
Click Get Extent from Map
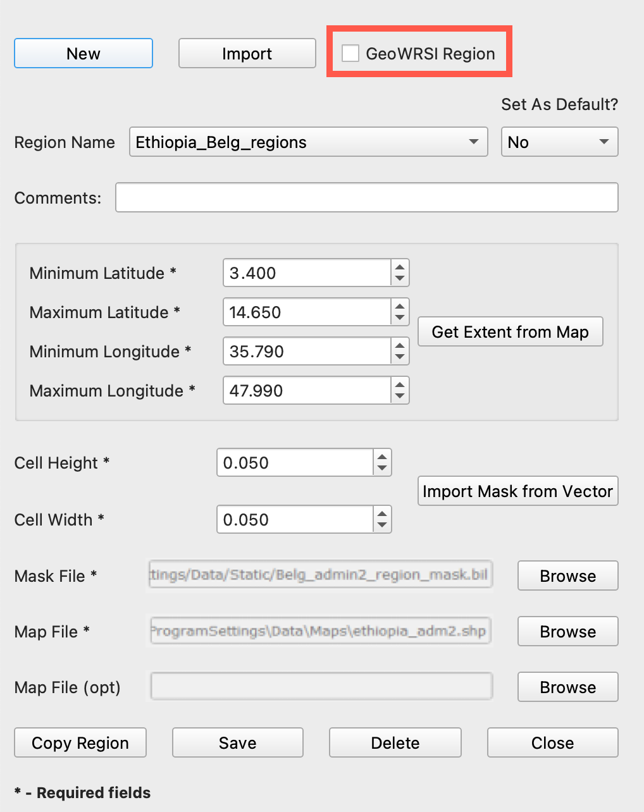pos(510,332)
